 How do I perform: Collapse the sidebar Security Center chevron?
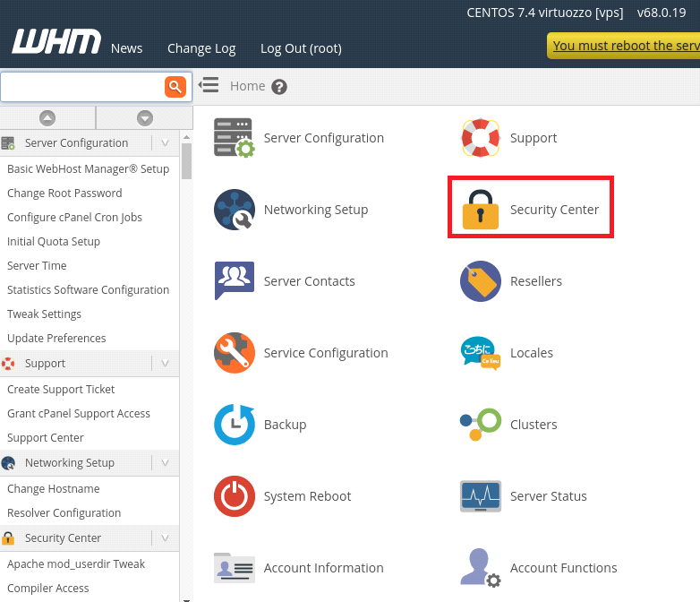pos(166,538)
